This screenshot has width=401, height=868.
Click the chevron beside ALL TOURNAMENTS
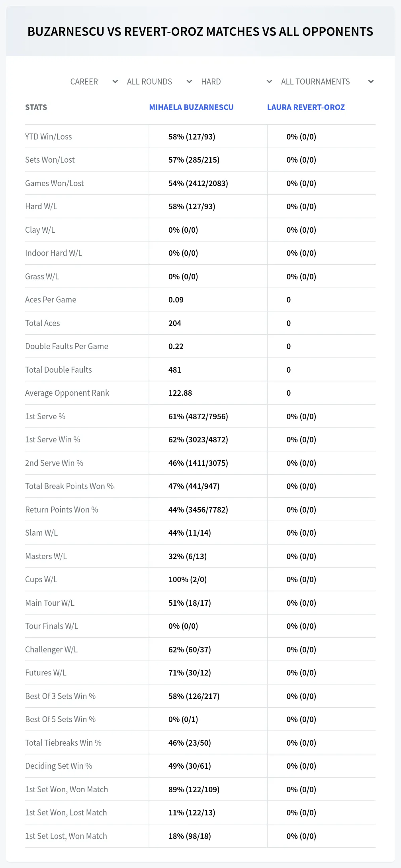click(x=371, y=82)
